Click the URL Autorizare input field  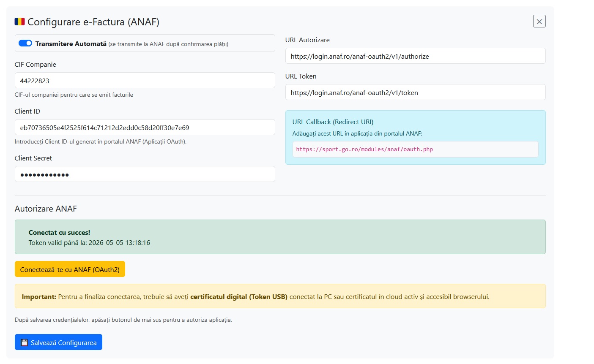coord(415,56)
